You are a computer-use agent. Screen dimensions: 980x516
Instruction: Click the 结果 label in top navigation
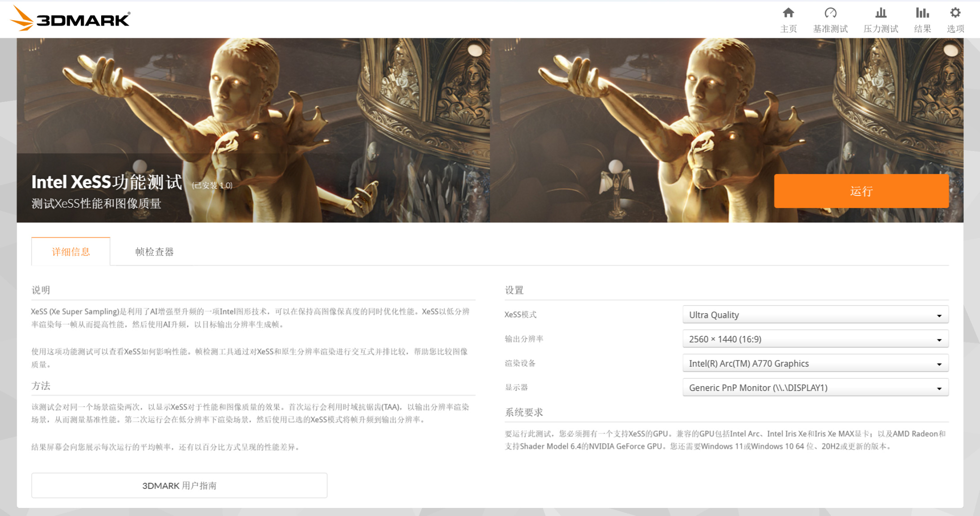[x=922, y=29]
